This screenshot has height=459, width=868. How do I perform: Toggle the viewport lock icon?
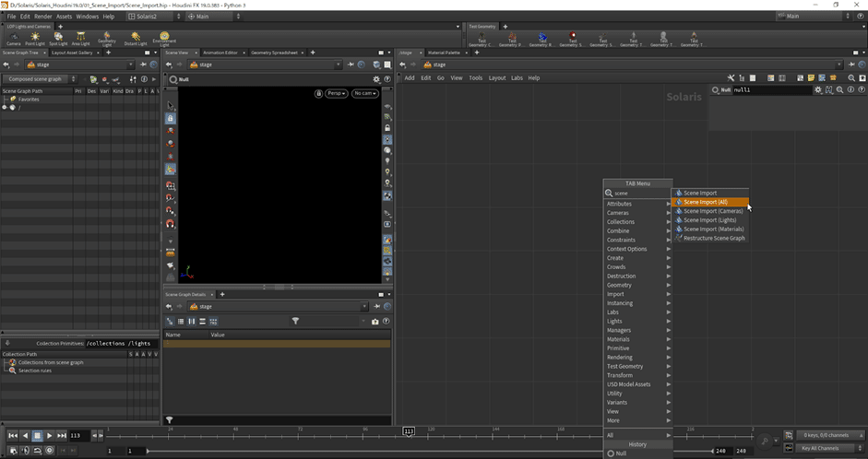pyautogui.click(x=318, y=93)
